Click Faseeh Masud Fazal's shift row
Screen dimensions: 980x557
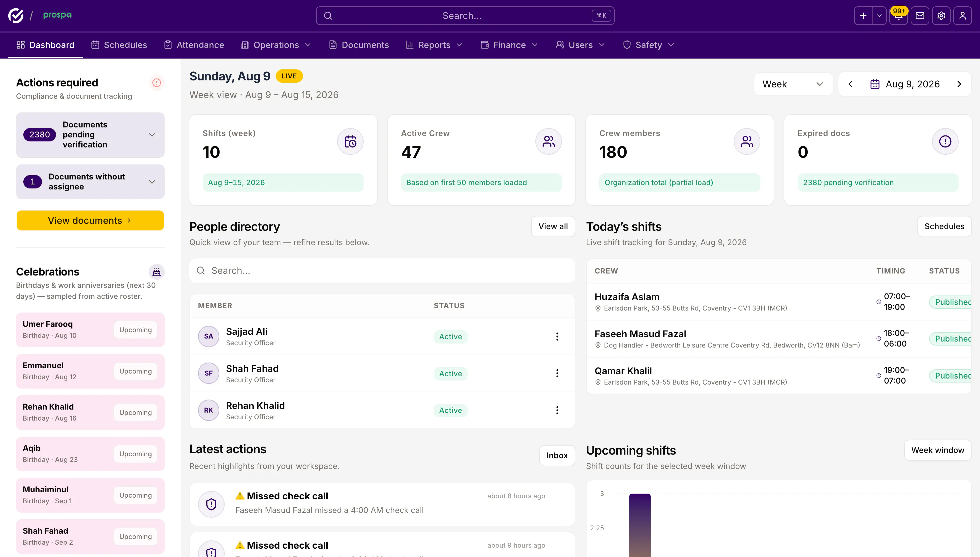click(x=779, y=339)
